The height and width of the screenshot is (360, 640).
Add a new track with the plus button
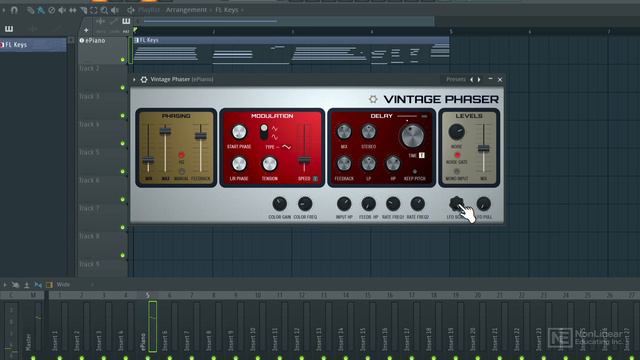pyautogui.click(x=86, y=30)
